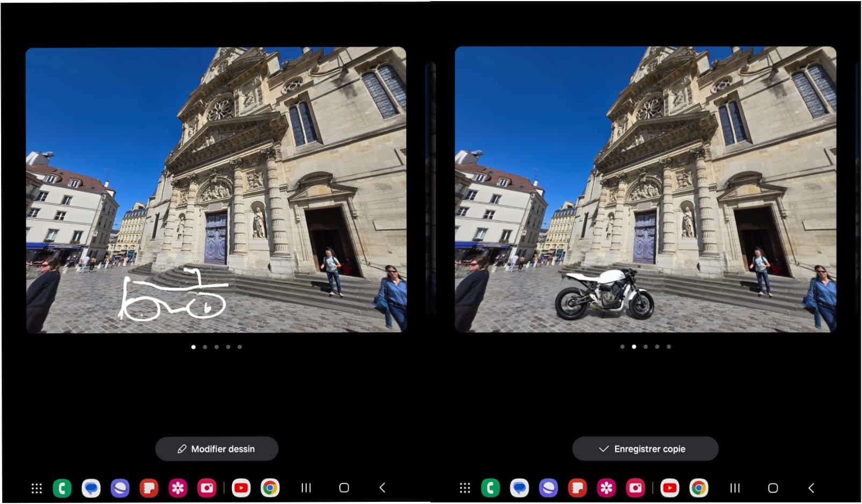Image resolution: width=862 pixels, height=504 pixels.
Task: Open Messages app on left taskbar
Action: [x=91, y=488]
